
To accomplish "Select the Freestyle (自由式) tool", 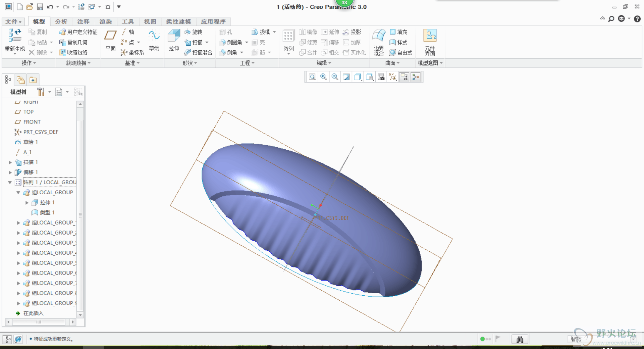I will pyautogui.click(x=401, y=52).
